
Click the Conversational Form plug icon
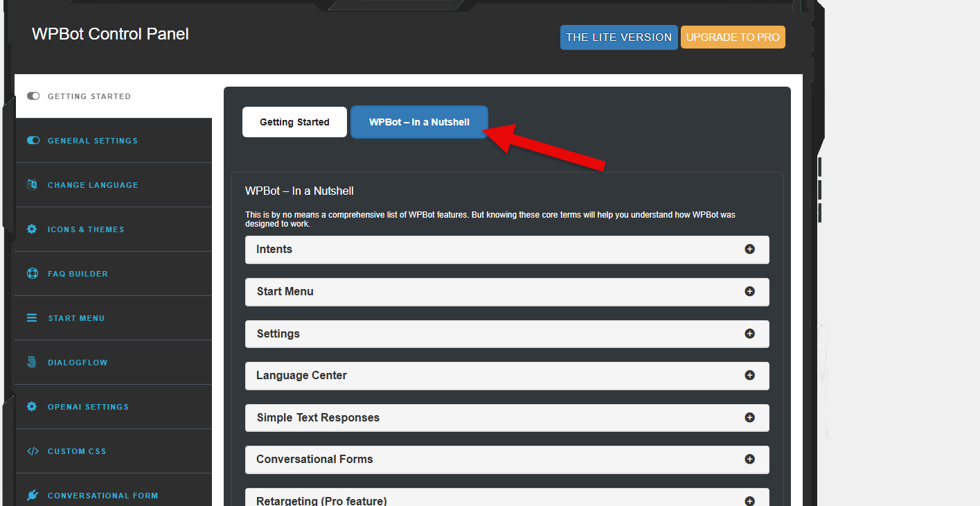(x=32, y=495)
